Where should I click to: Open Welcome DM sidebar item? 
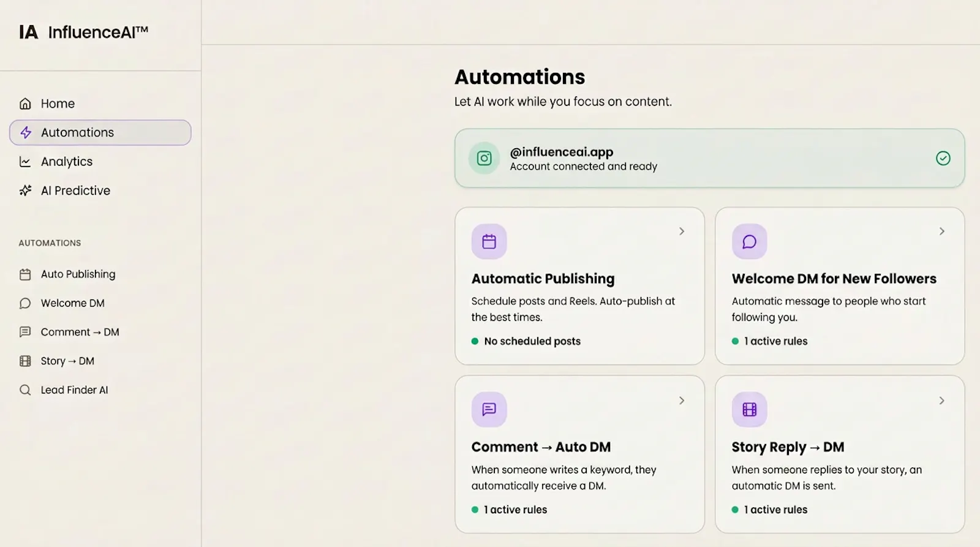(x=100, y=303)
